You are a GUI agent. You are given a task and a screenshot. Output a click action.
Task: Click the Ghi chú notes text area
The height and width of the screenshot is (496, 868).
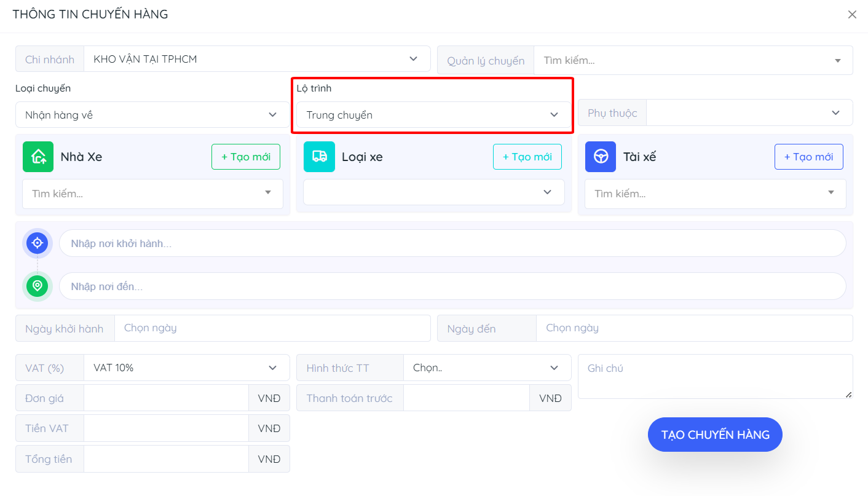714,376
